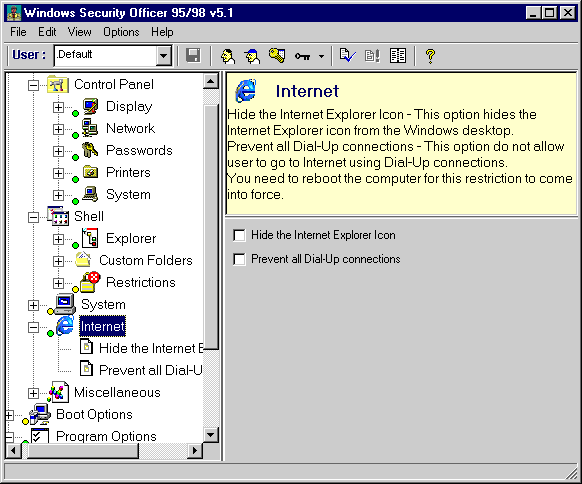Collapse the Control Panel tree node
This screenshot has height=484, width=582.
(33, 85)
